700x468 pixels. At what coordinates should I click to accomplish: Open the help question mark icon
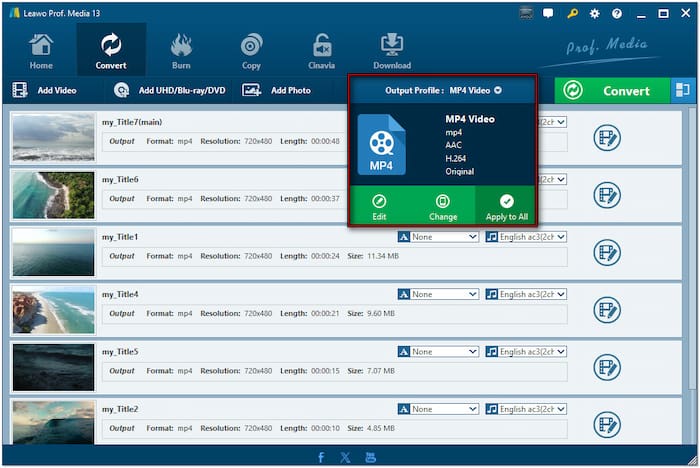(617, 14)
